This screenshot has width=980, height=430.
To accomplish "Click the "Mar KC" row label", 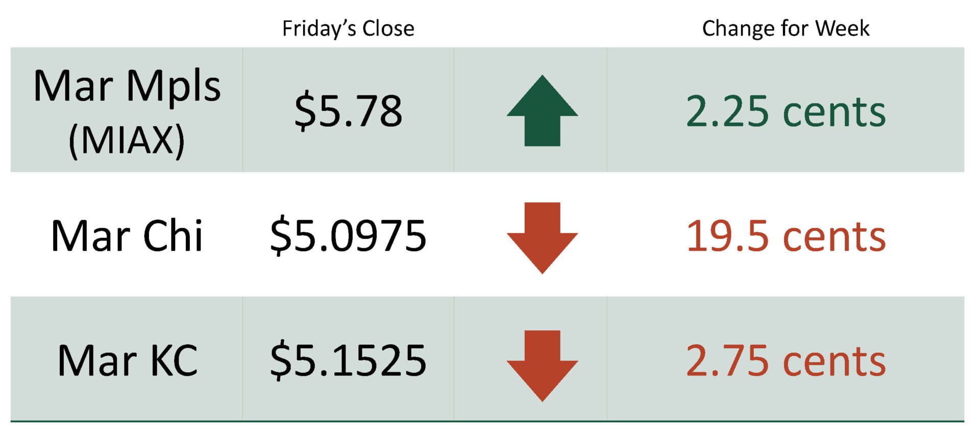I will 127,361.
